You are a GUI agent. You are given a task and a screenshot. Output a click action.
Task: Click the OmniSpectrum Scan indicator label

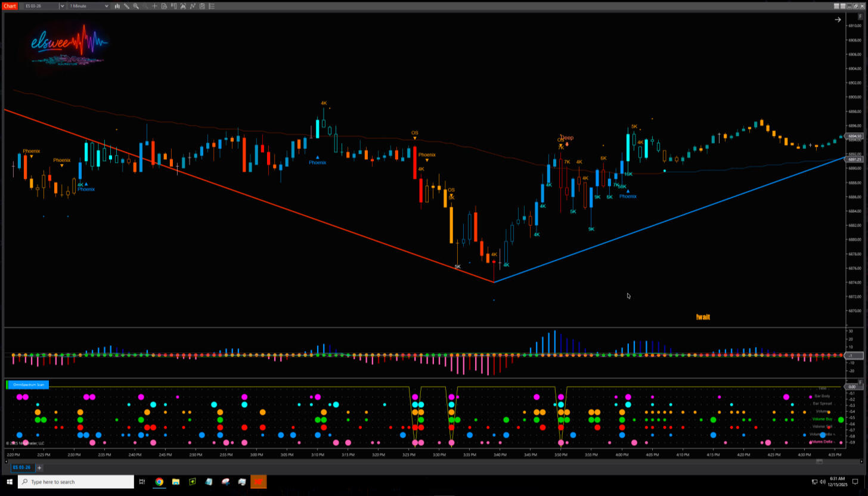29,385
